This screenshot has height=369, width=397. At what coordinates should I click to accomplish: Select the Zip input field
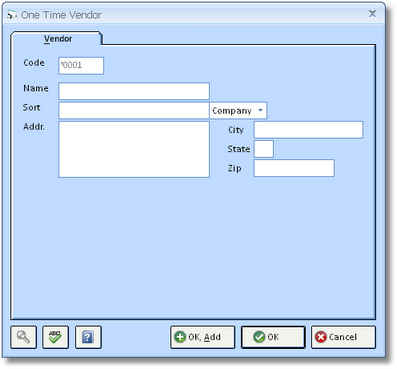(294, 168)
